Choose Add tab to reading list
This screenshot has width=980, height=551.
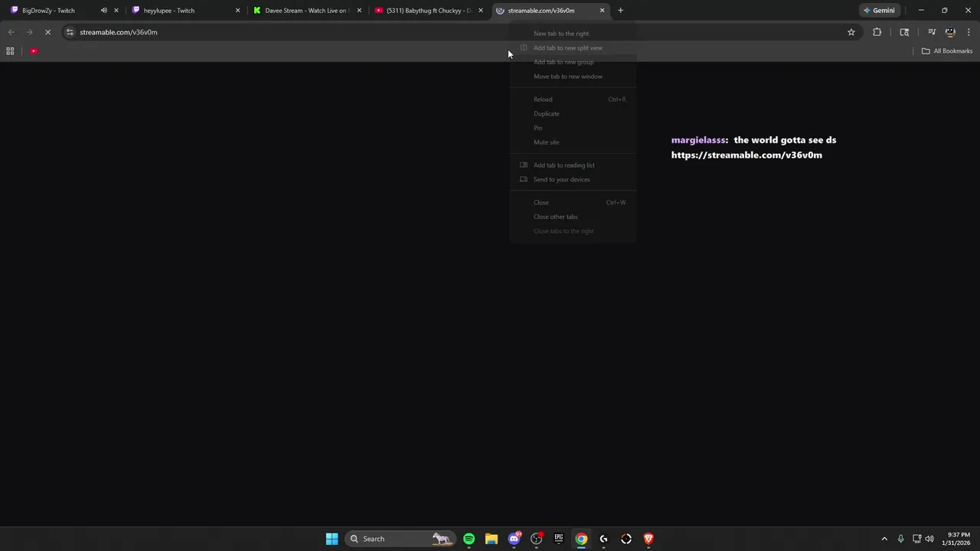pyautogui.click(x=573, y=165)
